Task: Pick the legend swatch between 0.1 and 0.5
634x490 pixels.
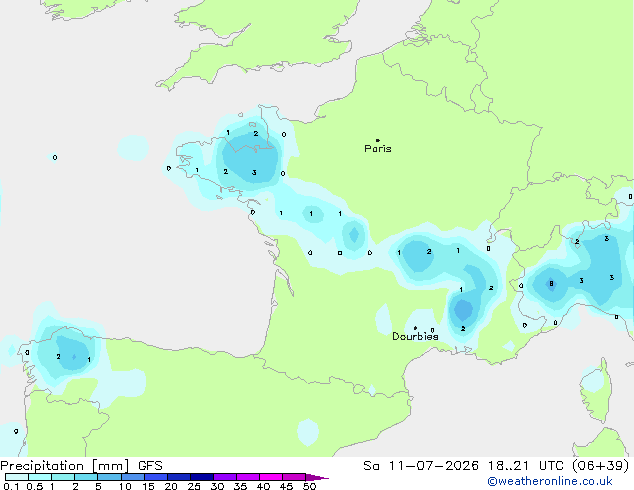Action: click(x=17, y=477)
